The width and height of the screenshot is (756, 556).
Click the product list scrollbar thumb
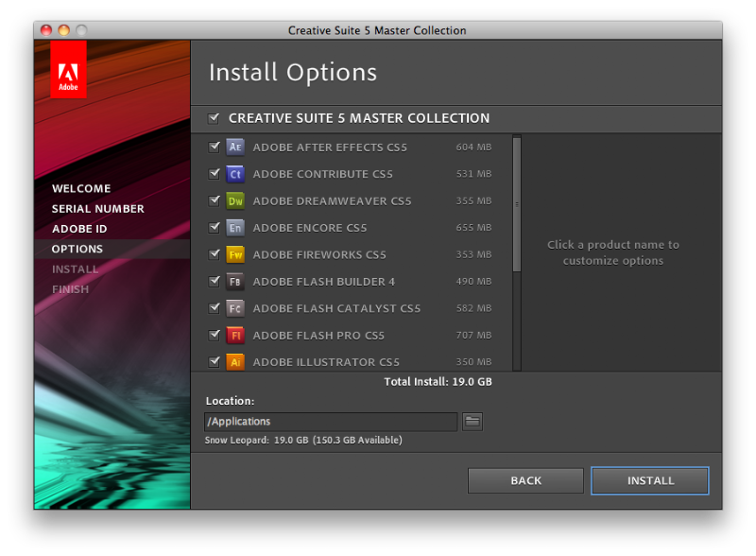coord(517,204)
